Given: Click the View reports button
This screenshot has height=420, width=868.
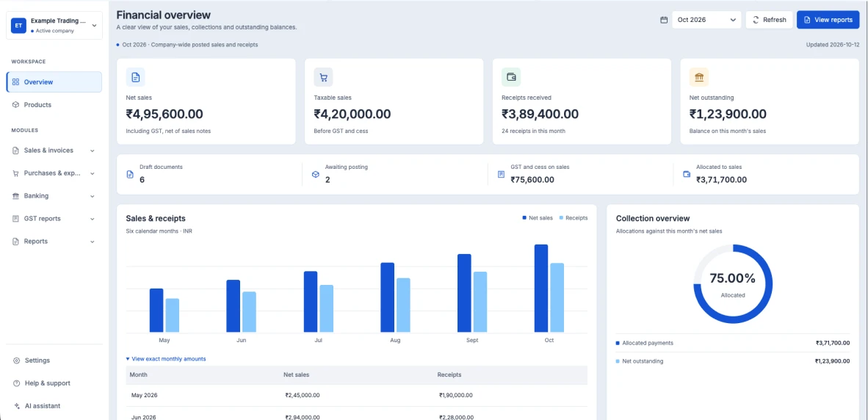Looking at the screenshot, I should pyautogui.click(x=828, y=20).
